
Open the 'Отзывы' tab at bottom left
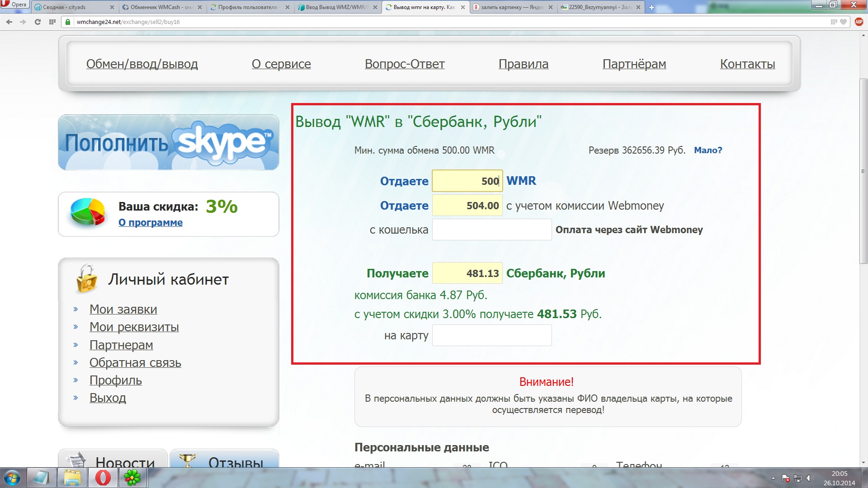coord(224,459)
